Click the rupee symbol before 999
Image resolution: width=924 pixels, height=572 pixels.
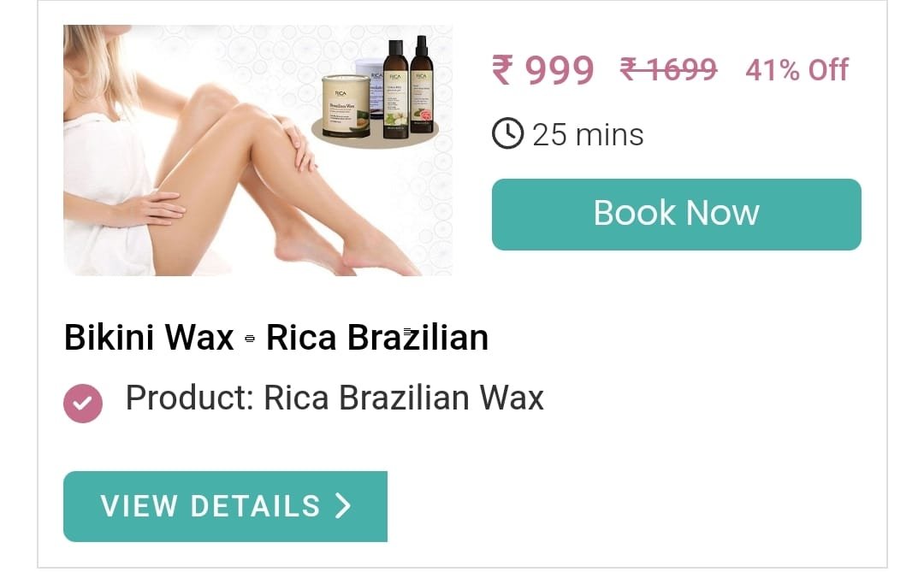[x=503, y=69]
